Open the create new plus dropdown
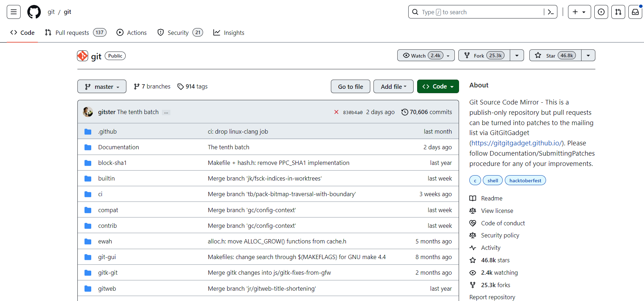The image size is (644, 301). pyautogui.click(x=579, y=12)
